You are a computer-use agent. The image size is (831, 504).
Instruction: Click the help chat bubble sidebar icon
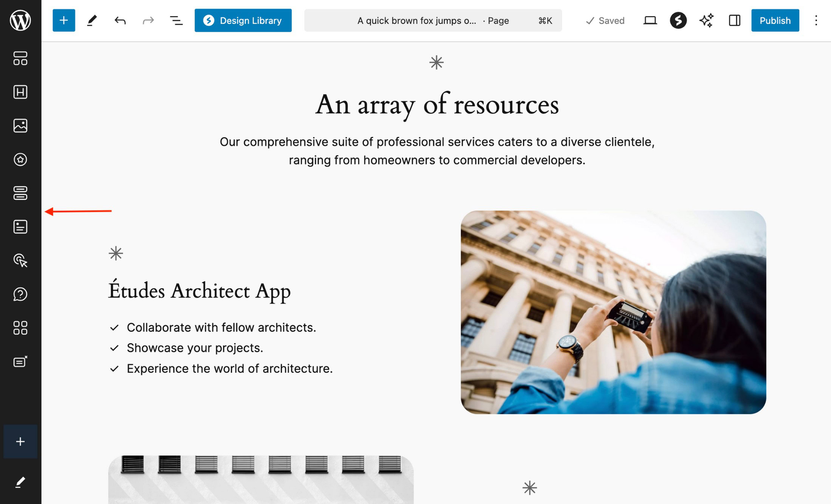coord(20,294)
